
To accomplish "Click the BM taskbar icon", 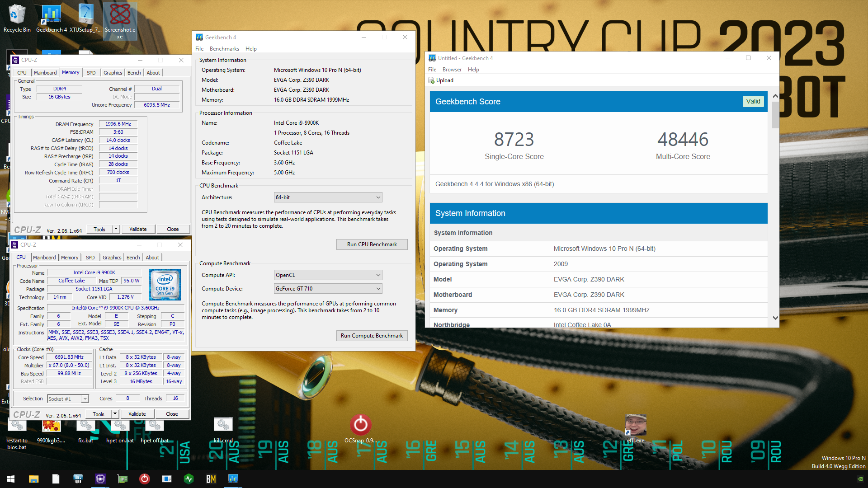I will pyautogui.click(x=211, y=479).
